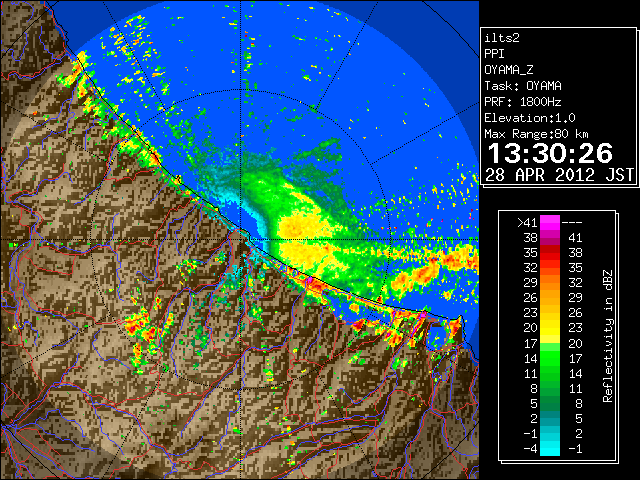The height and width of the screenshot is (480, 640).
Task: Click the >41 label in legend
Action: click(x=527, y=223)
